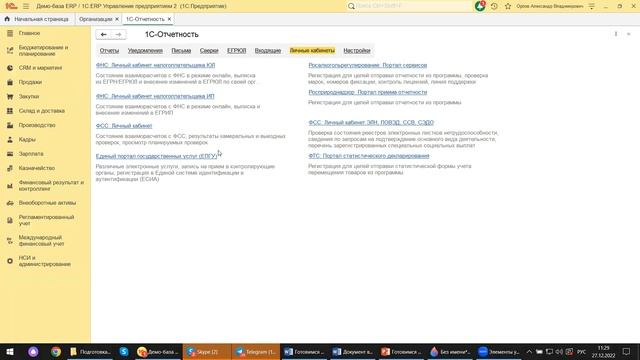Open Росалкогольрегулирование Портал сервисов link

pyautogui.click(x=368, y=65)
